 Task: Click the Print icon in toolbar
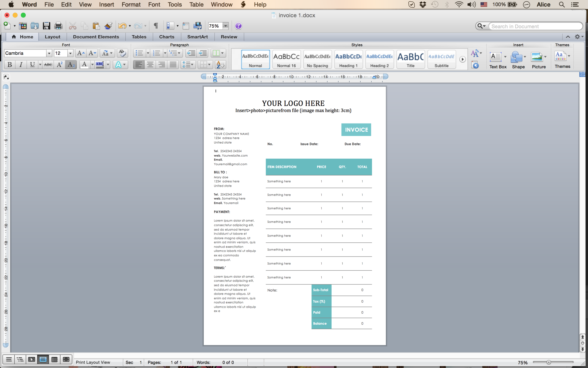click(58, 26)
